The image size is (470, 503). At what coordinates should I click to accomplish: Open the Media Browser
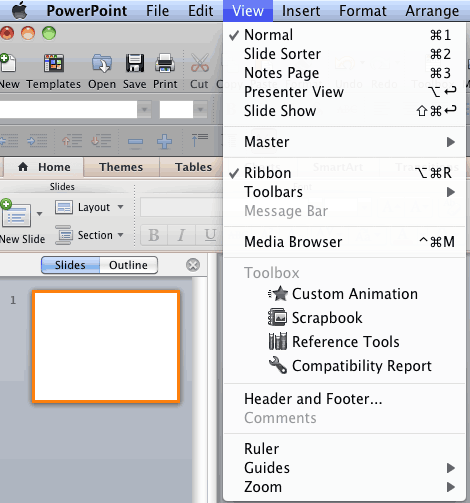[344, 242]
